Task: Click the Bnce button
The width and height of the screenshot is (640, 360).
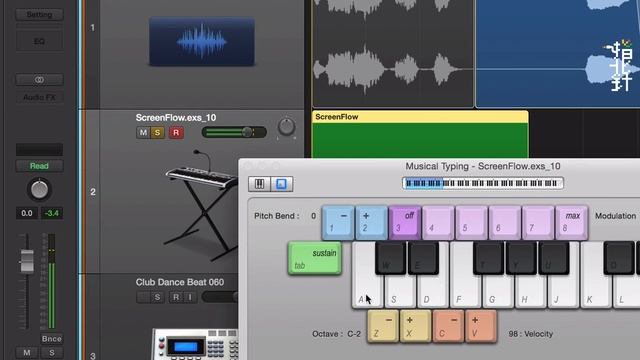Action: point(51,338)
